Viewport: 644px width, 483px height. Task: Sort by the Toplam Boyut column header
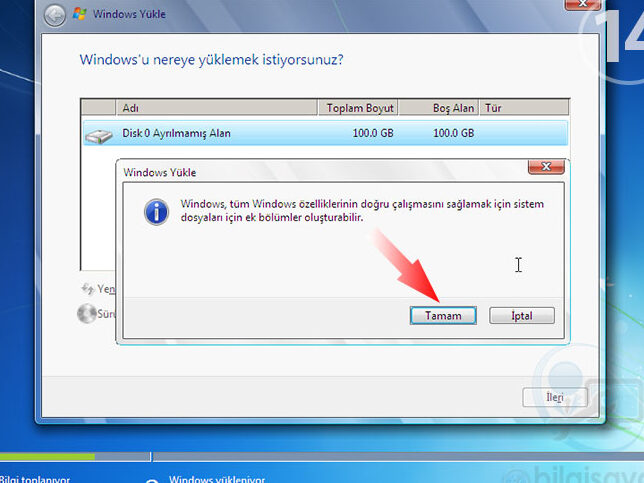(x=360, y=107)
